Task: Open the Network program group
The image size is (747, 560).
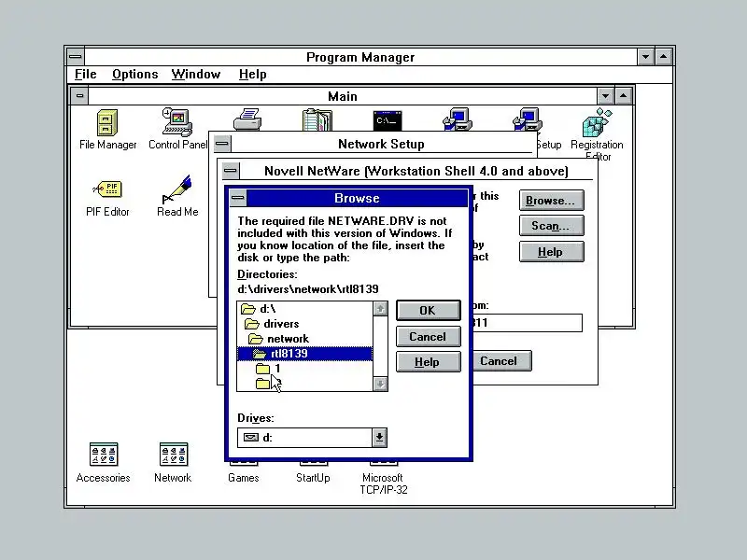Action: click(x=174, y=455)
